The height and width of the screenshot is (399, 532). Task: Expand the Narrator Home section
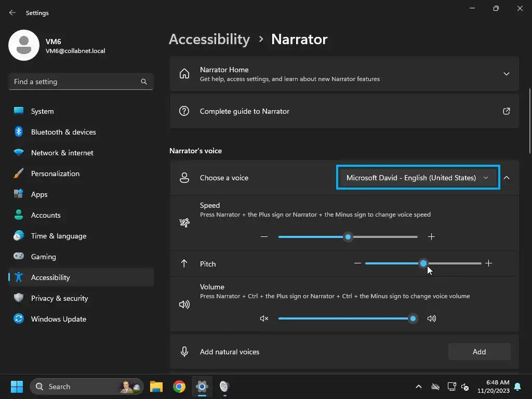tap(506, 74)
